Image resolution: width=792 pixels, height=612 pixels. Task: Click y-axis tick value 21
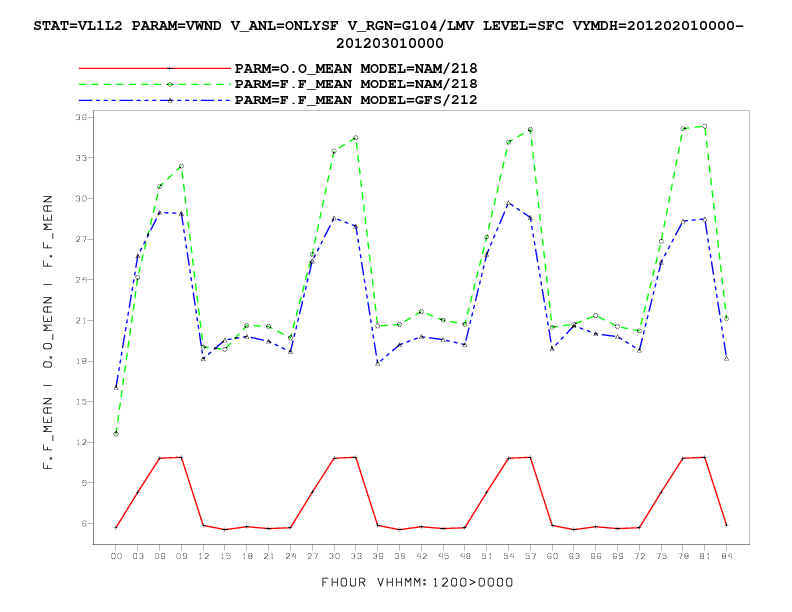coord(81,321)
